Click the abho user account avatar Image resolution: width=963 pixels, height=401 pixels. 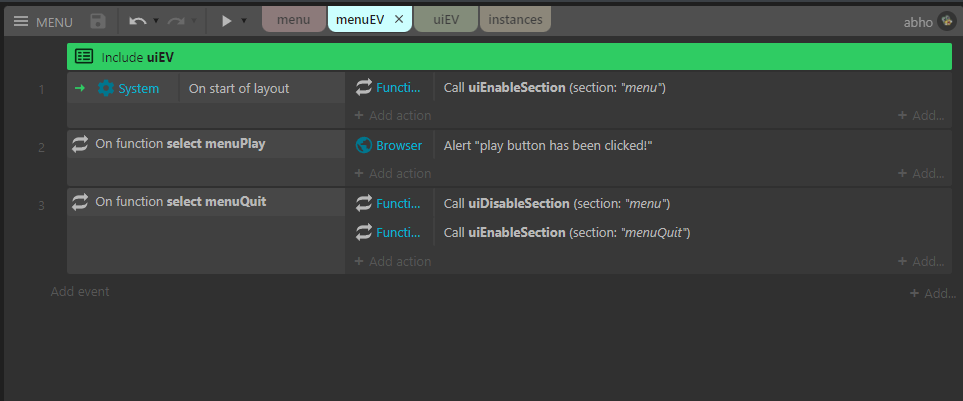[945, 21]
